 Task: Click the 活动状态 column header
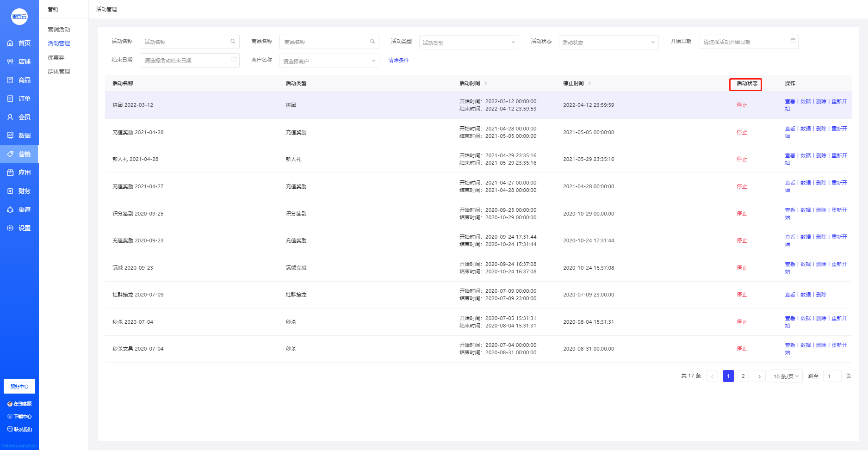[747, 84]
